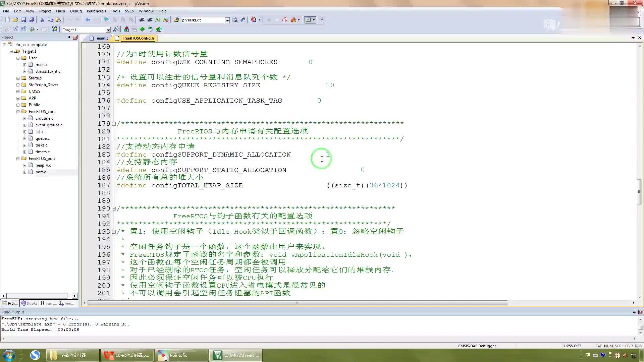Open the Debug menu
Screen dimensions: 644x362
tap(76, 11)
